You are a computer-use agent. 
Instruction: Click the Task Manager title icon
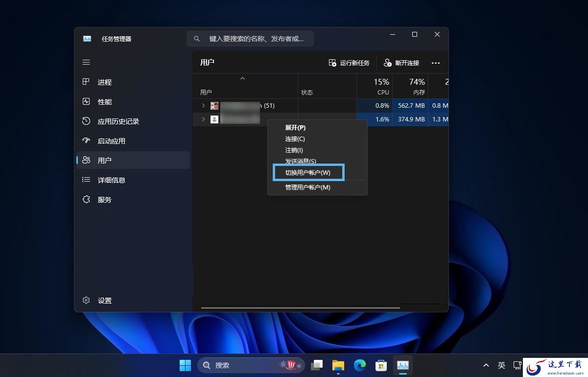click(x=87, y=39)
